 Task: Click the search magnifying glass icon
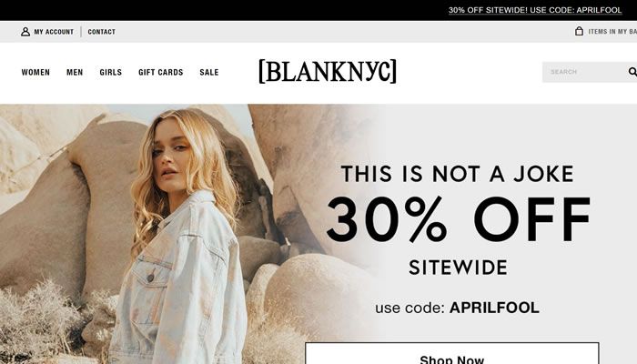(632, 72)
